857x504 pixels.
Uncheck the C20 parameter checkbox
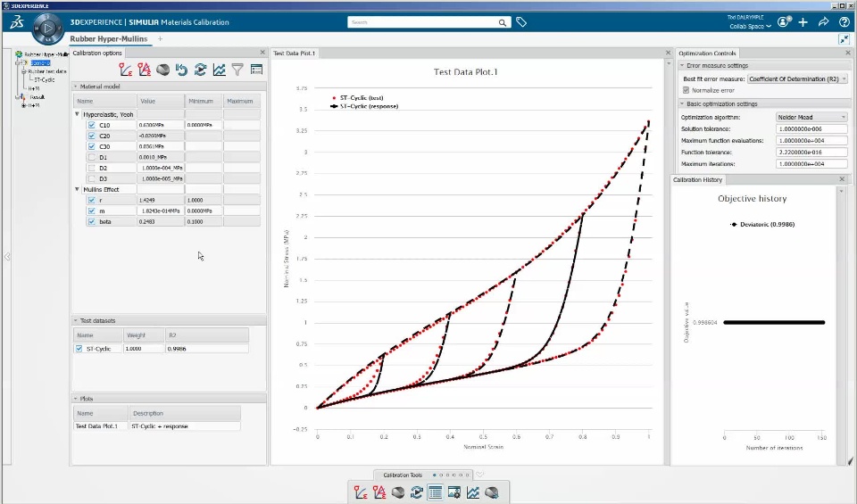tap(91, 136)
